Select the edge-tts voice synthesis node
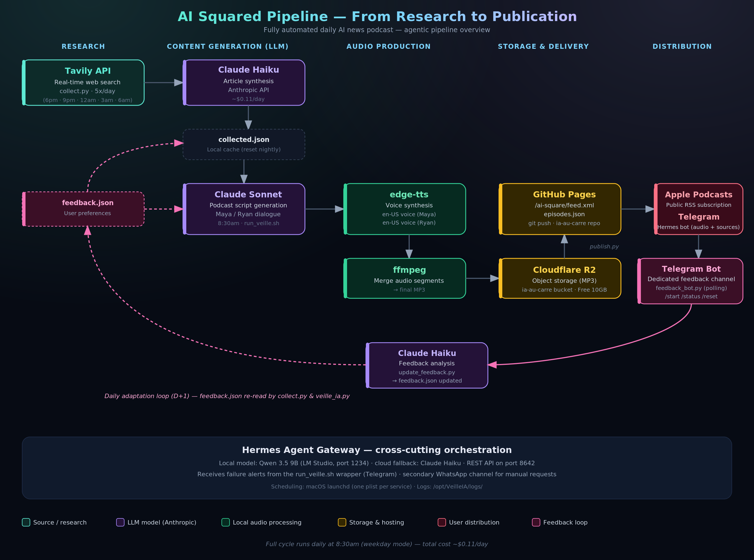 [x=405, y=209]
